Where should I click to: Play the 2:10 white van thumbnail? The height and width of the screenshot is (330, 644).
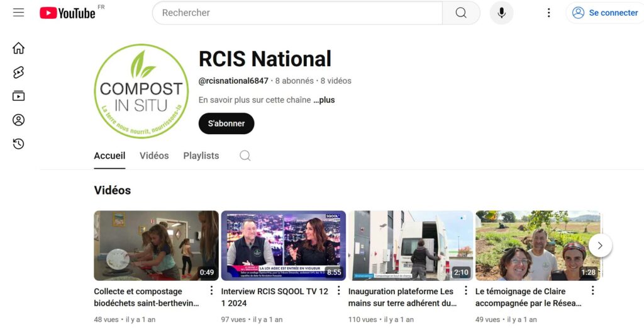pos(411,246)
